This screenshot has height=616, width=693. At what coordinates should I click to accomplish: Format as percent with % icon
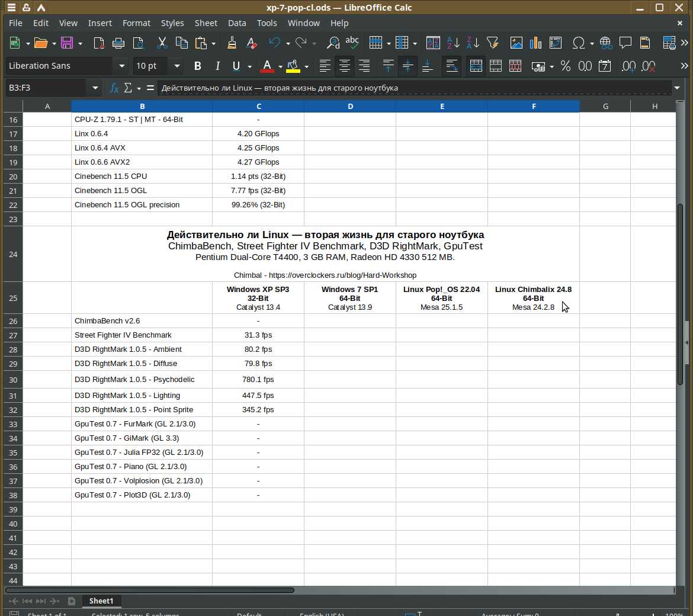565,66
